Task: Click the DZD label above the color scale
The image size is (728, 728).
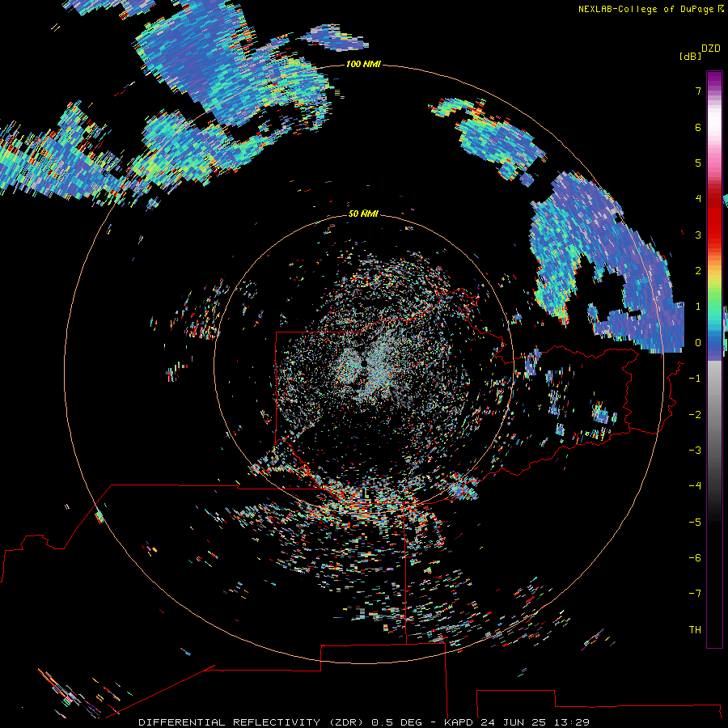Action: (710, 49)
